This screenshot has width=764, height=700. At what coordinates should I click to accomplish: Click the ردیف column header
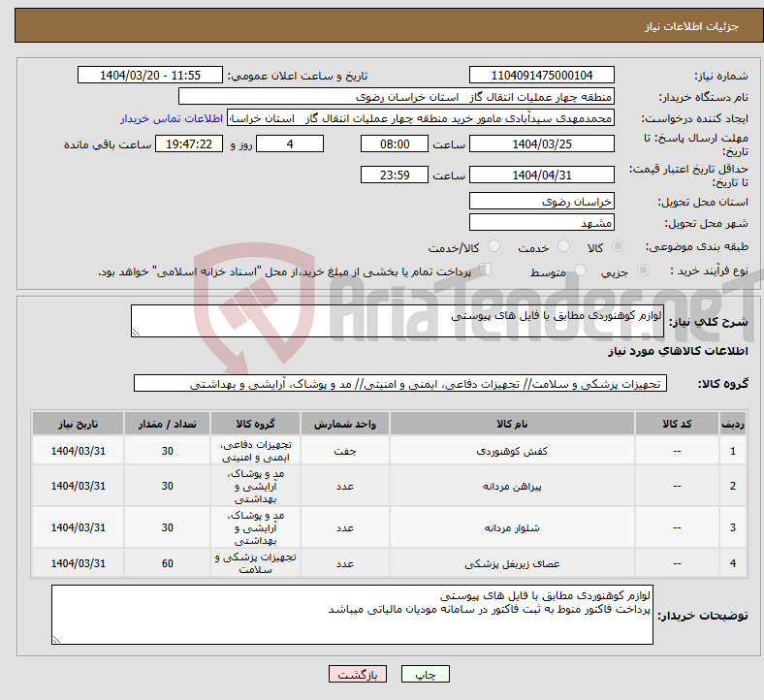tap(732, 424)
